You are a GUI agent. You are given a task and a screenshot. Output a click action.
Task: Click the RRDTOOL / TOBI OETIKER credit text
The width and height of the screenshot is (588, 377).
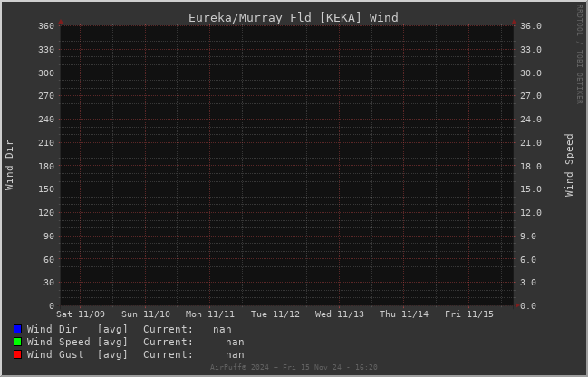[x=579, y=54]
